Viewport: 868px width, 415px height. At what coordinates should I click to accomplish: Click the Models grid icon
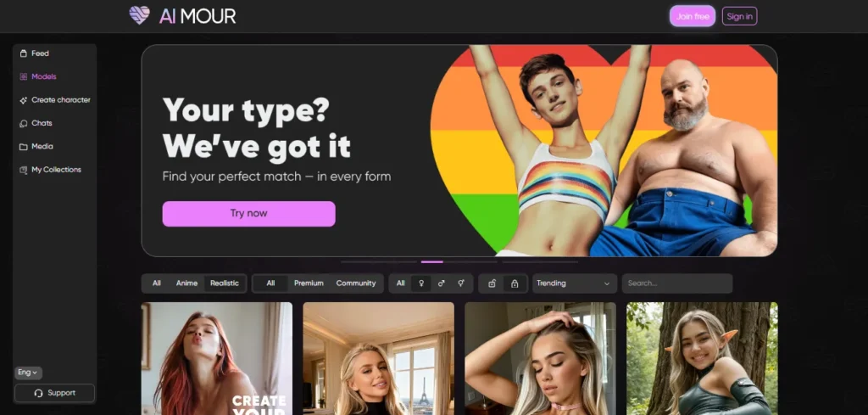23,77
